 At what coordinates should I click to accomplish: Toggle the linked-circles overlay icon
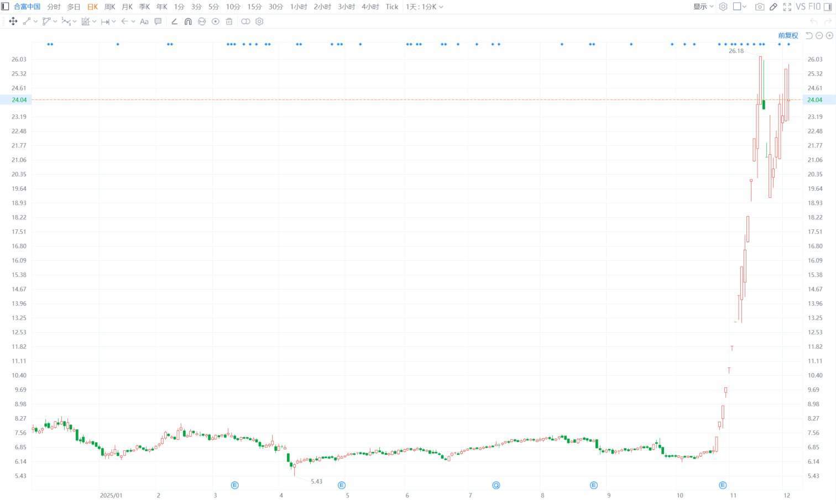coord(245,22)
